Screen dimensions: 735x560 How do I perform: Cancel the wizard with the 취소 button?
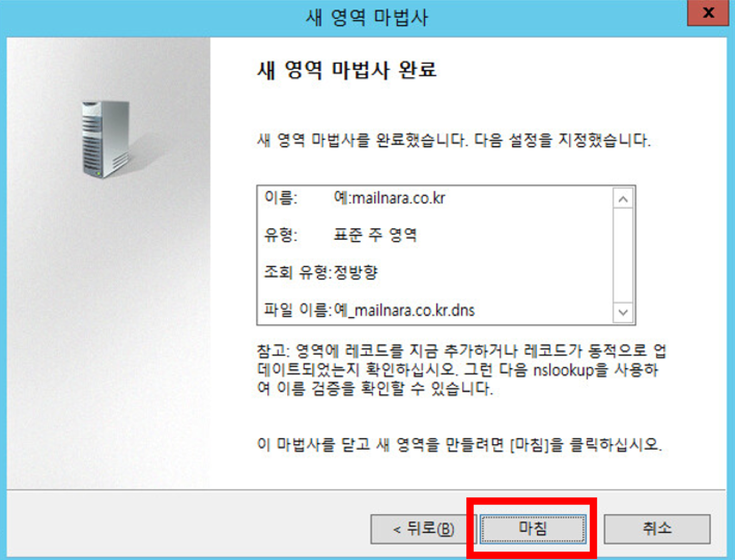[x=657, y=529]
